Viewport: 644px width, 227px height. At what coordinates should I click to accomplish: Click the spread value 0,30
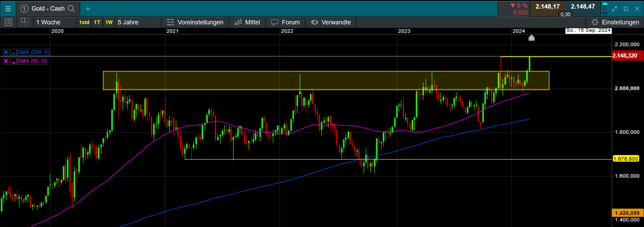tap(566, 14)
